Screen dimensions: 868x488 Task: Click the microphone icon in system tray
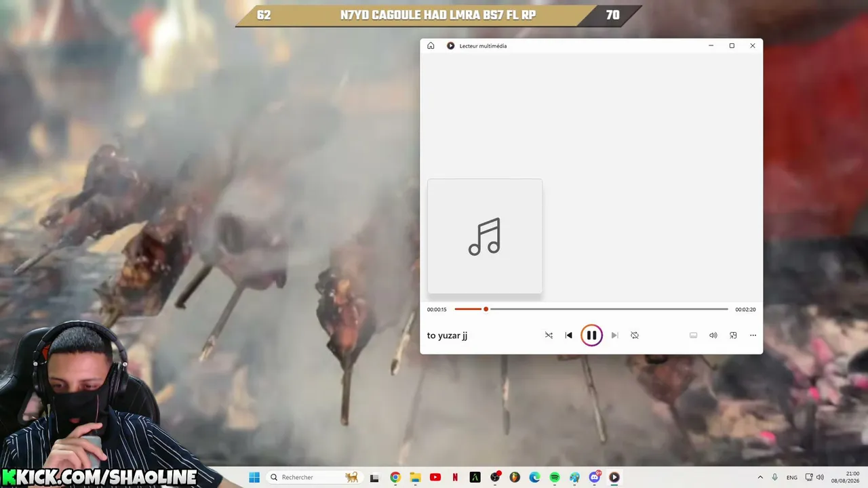point(775,477)
